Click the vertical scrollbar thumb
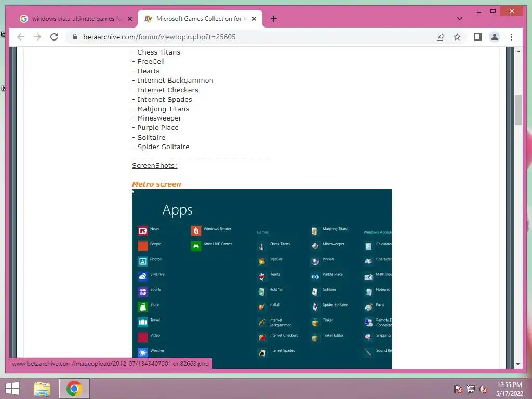 click(x=518, y=110)
